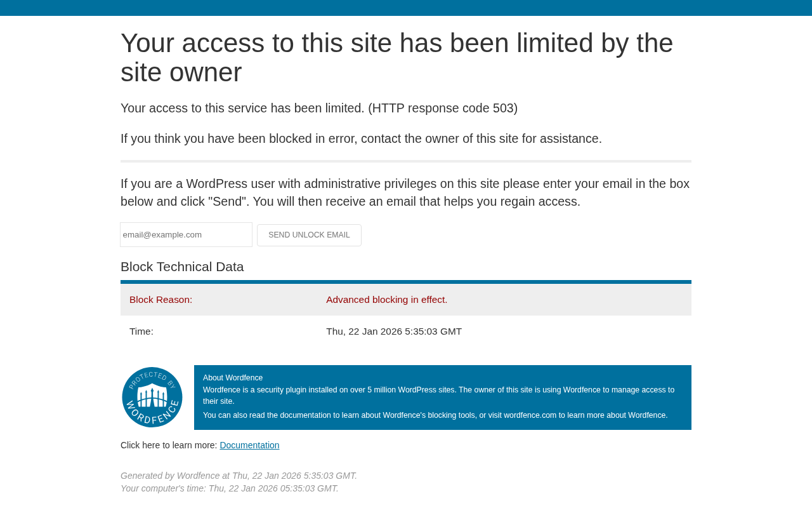Click the Thu, 22 Jan 2026 time value
The height and width of the screenshot is (508, 812).
point(394,331)
